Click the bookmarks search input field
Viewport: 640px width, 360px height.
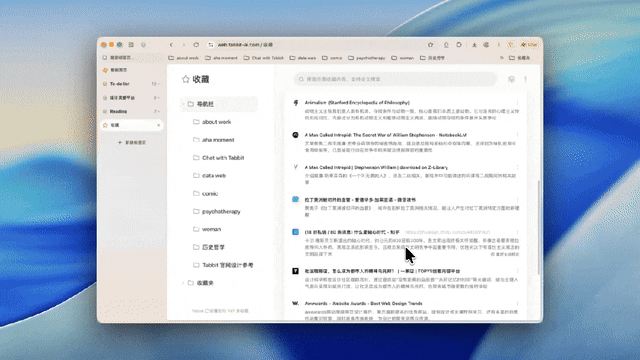coord(395,79)
